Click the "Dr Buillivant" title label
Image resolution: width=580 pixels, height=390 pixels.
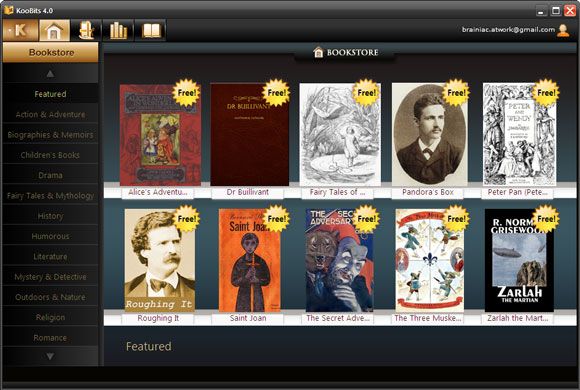247,192
